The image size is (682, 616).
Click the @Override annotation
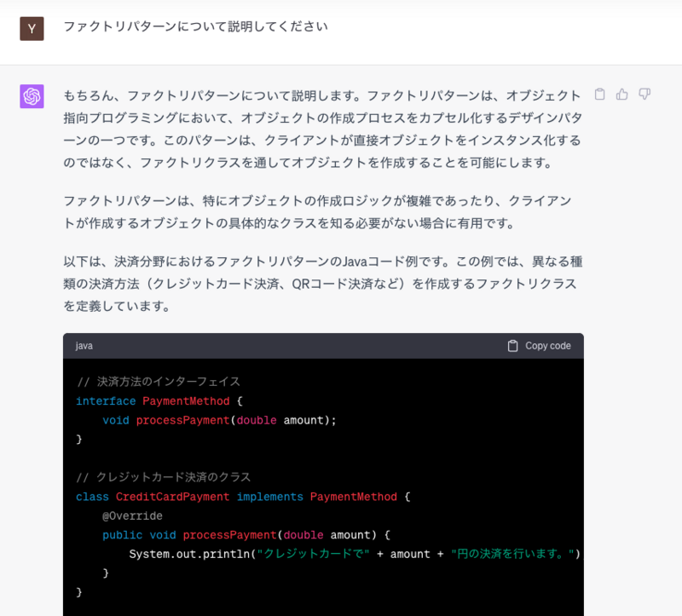point(132,515)
